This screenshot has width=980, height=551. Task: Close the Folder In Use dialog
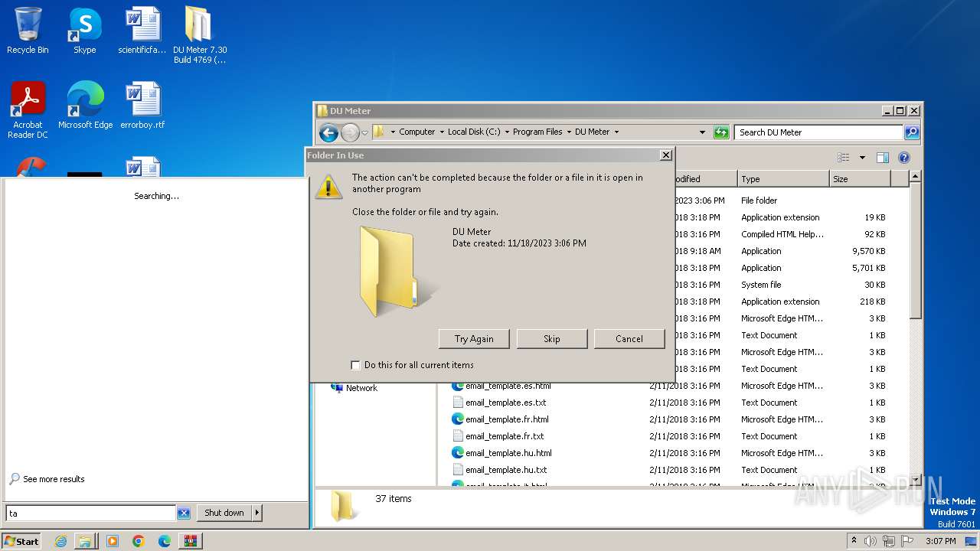tap(666, 155)
